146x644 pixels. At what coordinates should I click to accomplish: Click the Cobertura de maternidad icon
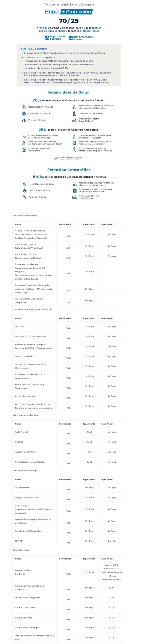click(x=74, y=113)
